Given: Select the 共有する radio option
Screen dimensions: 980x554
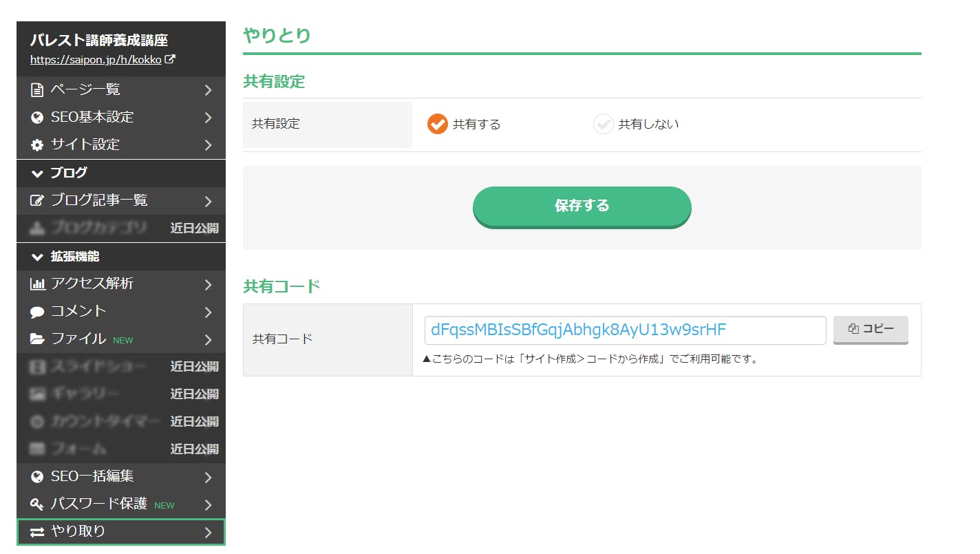Looking at the screenshot, I should coord(438,124).
